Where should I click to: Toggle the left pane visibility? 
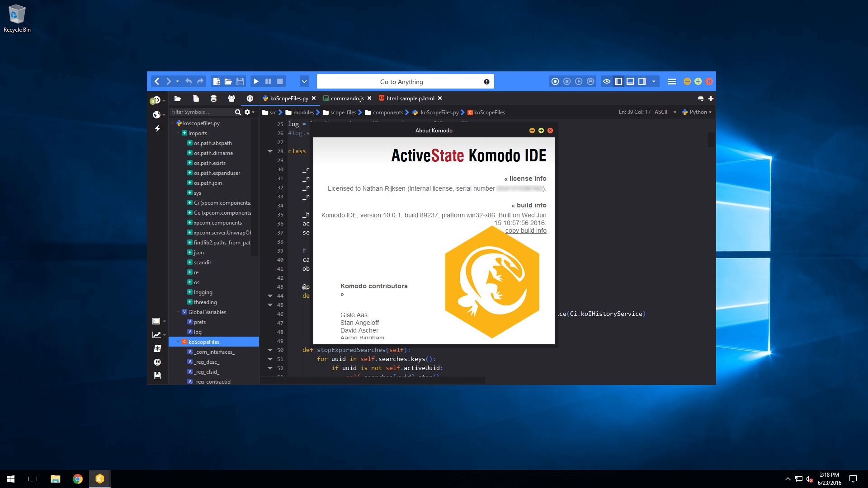[x=618, y=82]
